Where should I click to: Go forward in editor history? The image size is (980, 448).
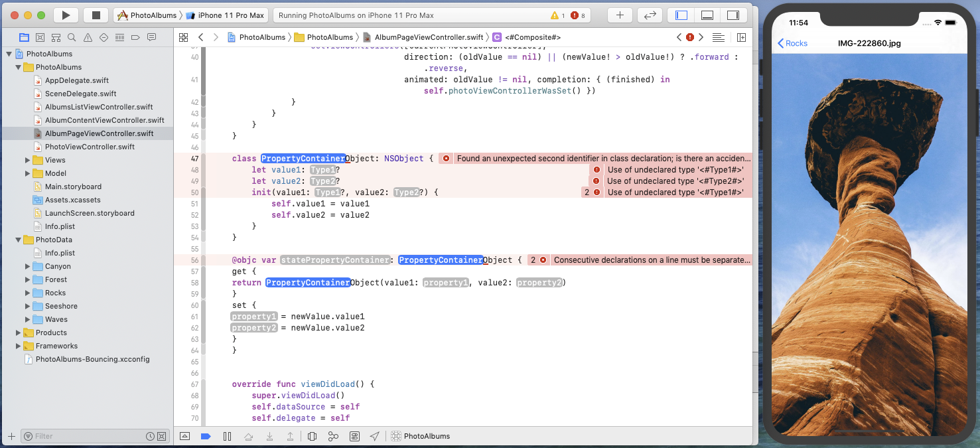(216, 37)
